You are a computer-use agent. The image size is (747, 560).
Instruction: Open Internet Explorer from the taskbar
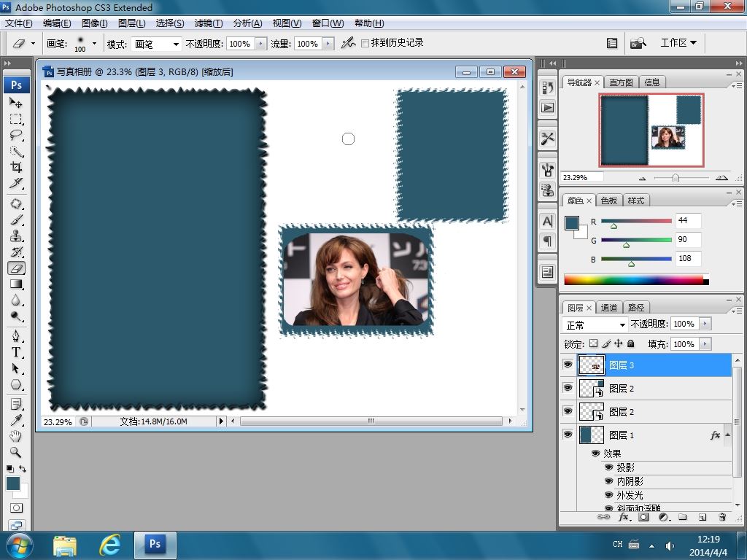pyautogui.click(x=110, y=545)
